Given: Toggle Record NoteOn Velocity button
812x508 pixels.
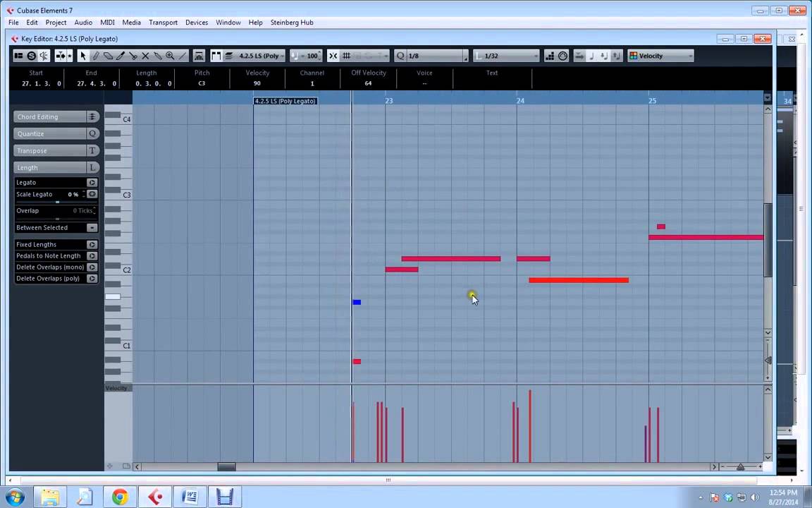Looking at the screenshot, I should coord(604,56).
